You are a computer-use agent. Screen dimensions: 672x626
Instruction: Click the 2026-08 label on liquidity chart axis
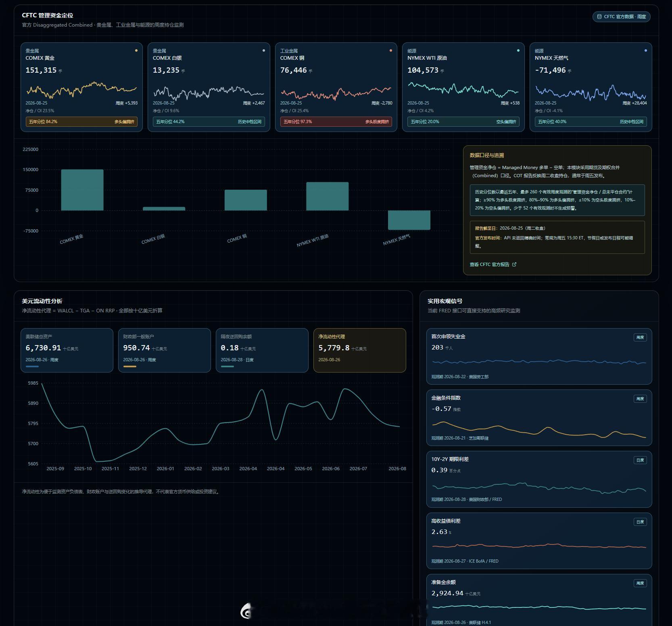click(x=397, y=469)
